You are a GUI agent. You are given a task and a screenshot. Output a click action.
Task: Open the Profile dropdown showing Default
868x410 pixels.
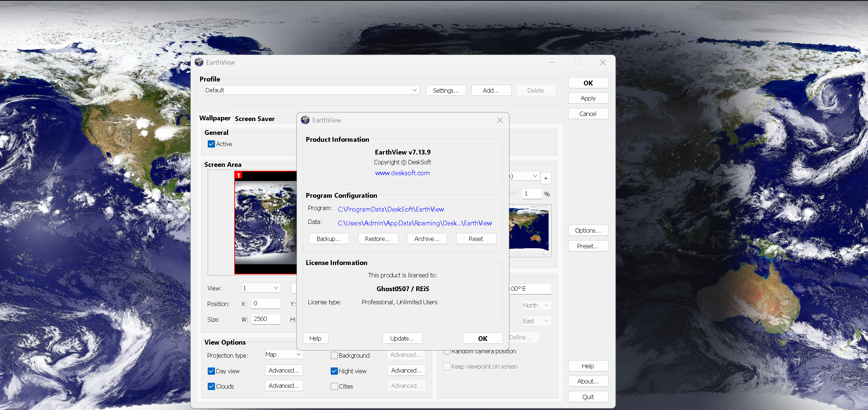point(312,90)
